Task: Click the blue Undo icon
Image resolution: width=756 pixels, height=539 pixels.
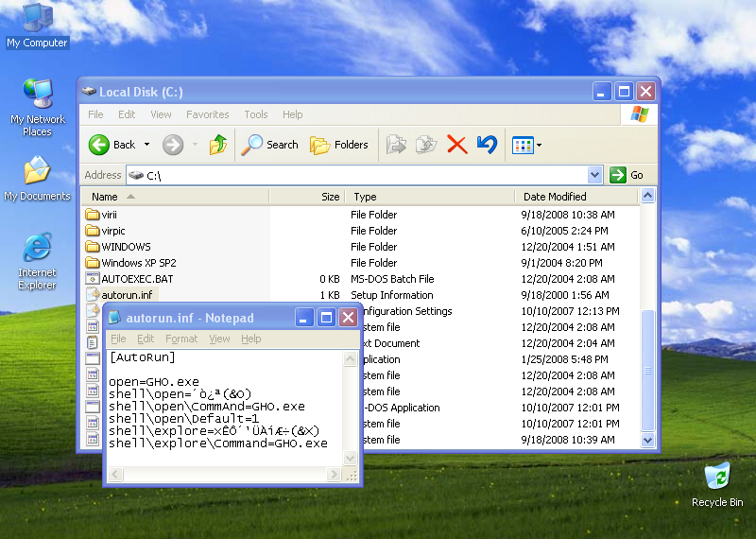Action: point(487,145)
